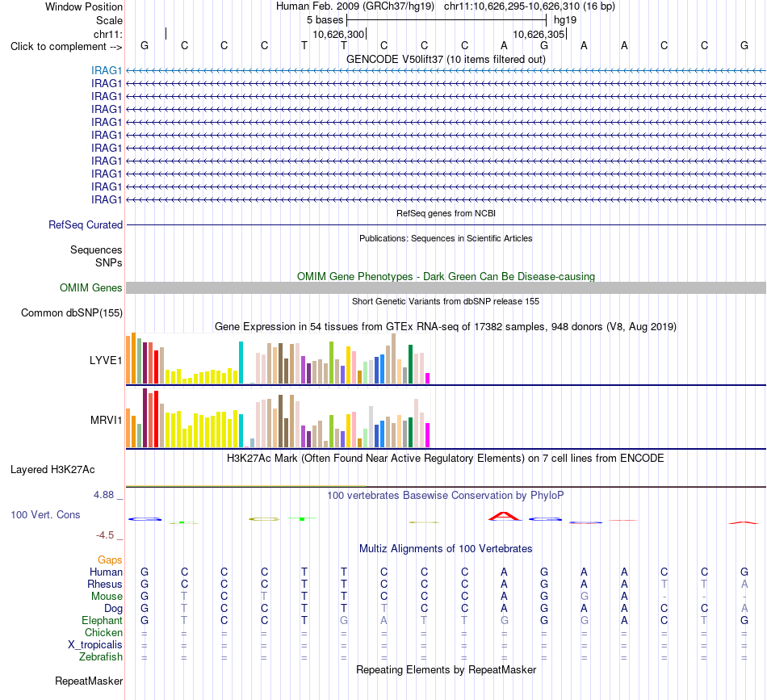Viewport: 767px width, 700px height.
Task: Click the red A conservation logo peak
Action: point(505,516)
